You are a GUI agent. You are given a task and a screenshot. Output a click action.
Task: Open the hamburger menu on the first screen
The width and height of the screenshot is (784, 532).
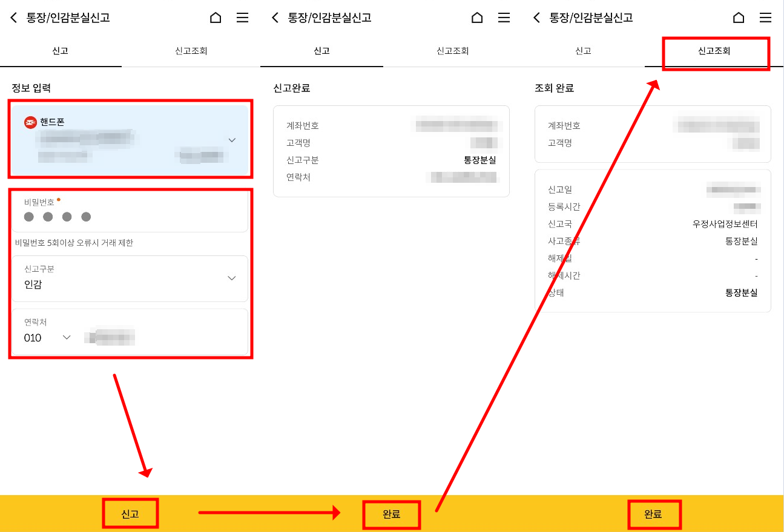pyautogui.click(x=242, y=18)
